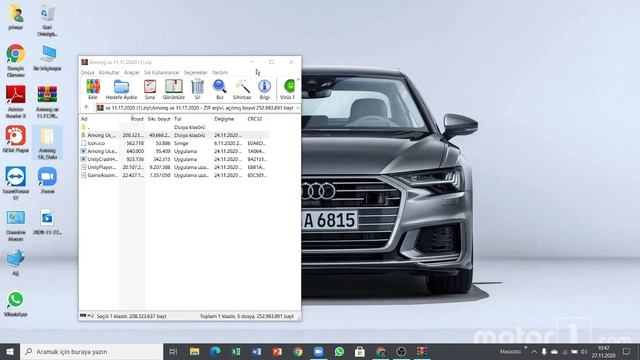
Task: Show hidden system tray icons chevron
Action: click(533, 351)
